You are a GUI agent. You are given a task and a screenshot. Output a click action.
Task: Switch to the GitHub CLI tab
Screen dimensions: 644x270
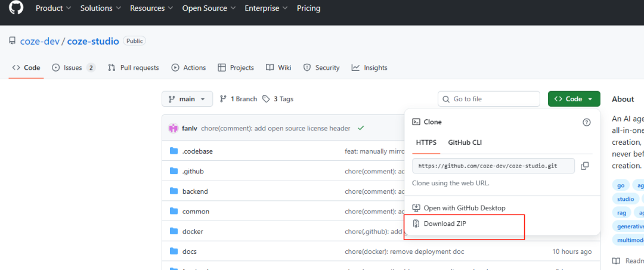pos(465,142)
